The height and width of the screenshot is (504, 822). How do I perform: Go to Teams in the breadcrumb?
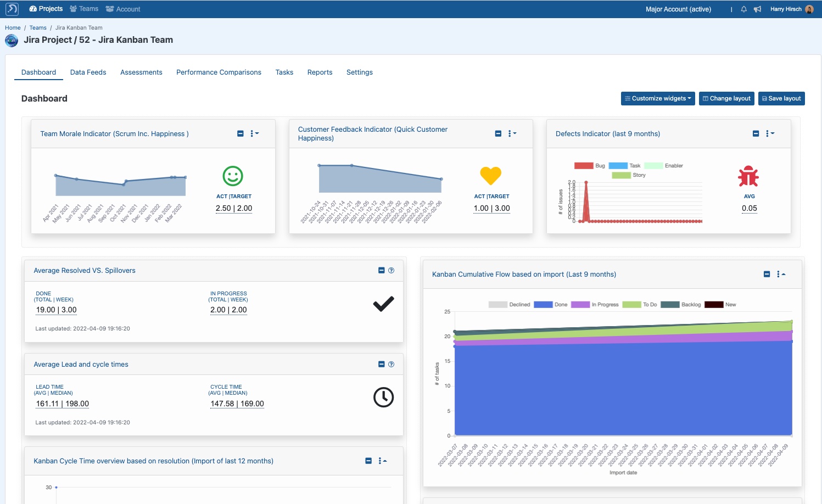38,27
